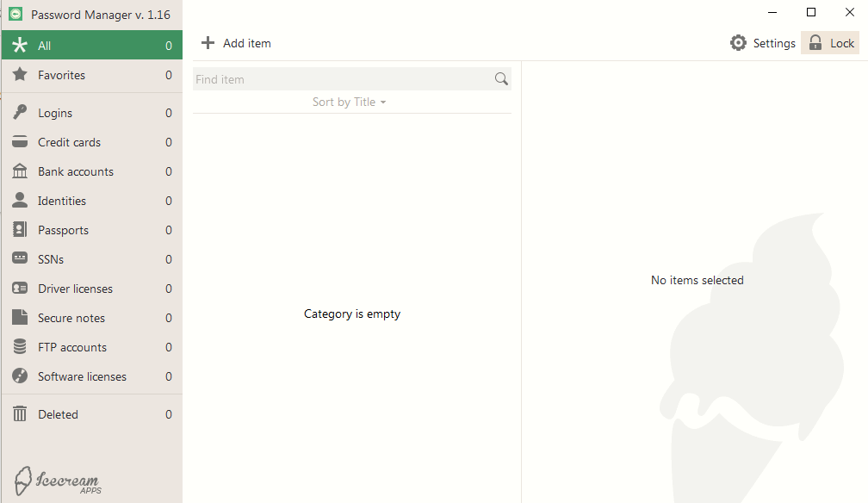Expand the Sort by Title dropdown

coord(349,102)
